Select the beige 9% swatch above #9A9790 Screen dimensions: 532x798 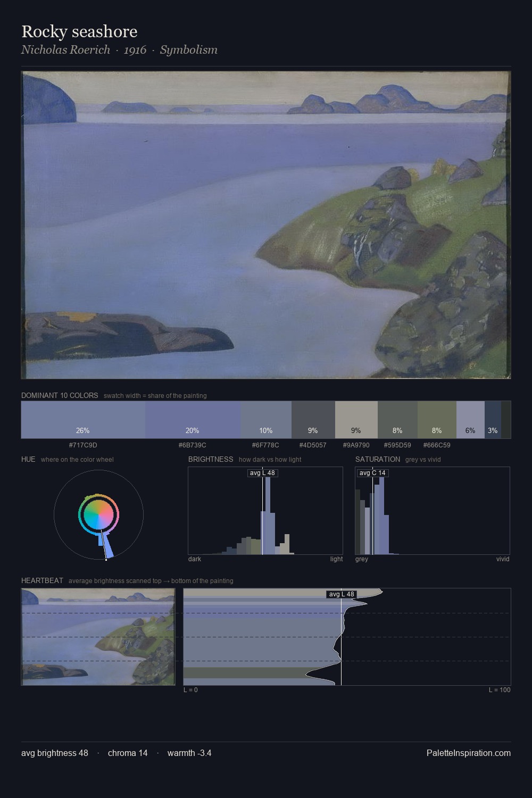(x=356, y=420)
